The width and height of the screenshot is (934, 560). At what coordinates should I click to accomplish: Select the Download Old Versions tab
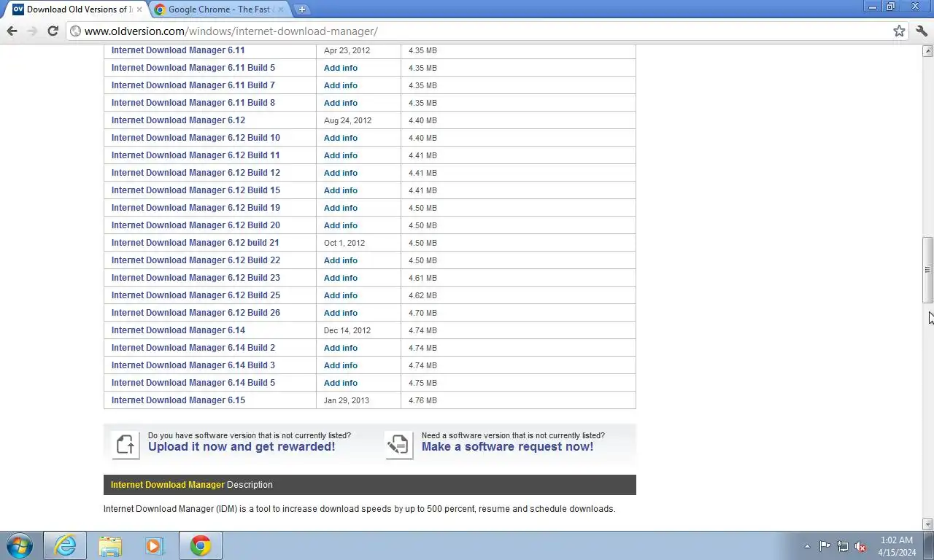pos(77,9)
